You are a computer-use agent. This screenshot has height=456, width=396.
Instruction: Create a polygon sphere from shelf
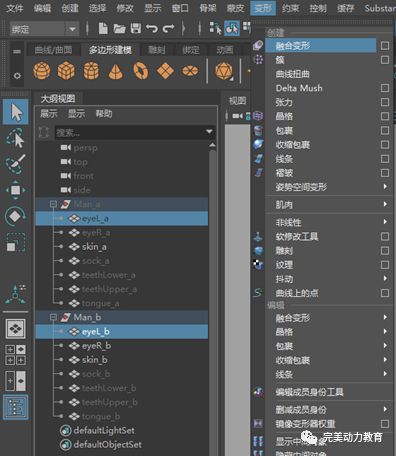click(42, 71)
